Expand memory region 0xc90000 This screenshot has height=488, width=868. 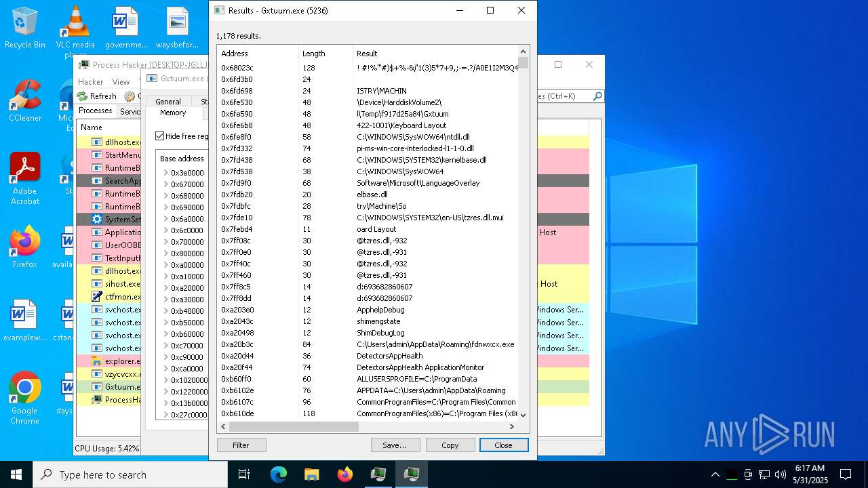pos(165,357)
